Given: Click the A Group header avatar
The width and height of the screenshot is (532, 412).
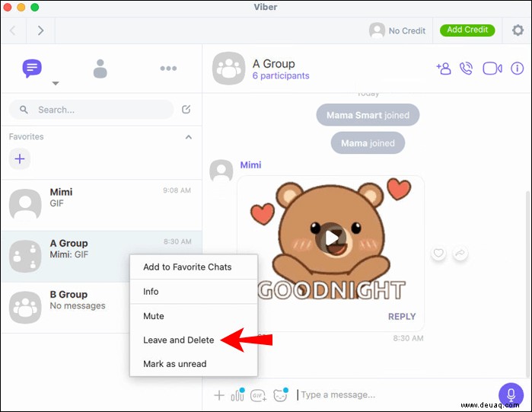Looking at the screenshot, I should click(228, 69).
